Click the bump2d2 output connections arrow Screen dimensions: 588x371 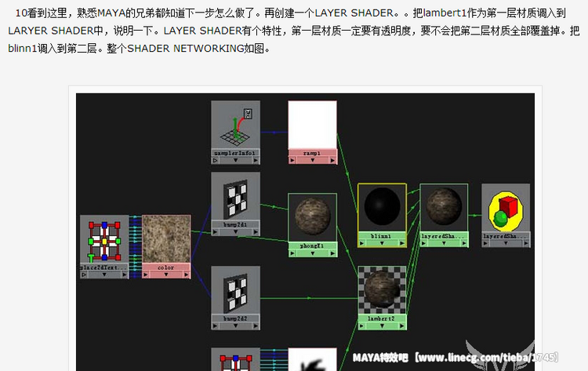click(x=256, y=326)
